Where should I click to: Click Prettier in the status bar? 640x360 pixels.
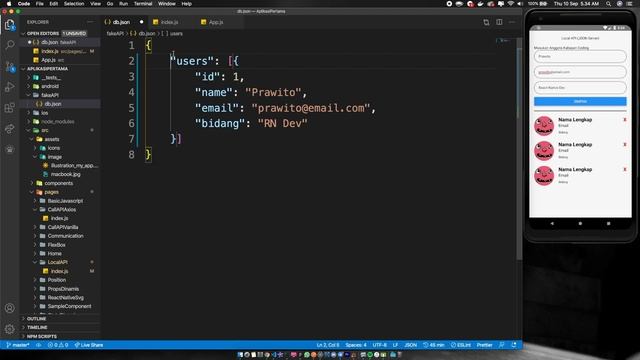click(484, 345)
